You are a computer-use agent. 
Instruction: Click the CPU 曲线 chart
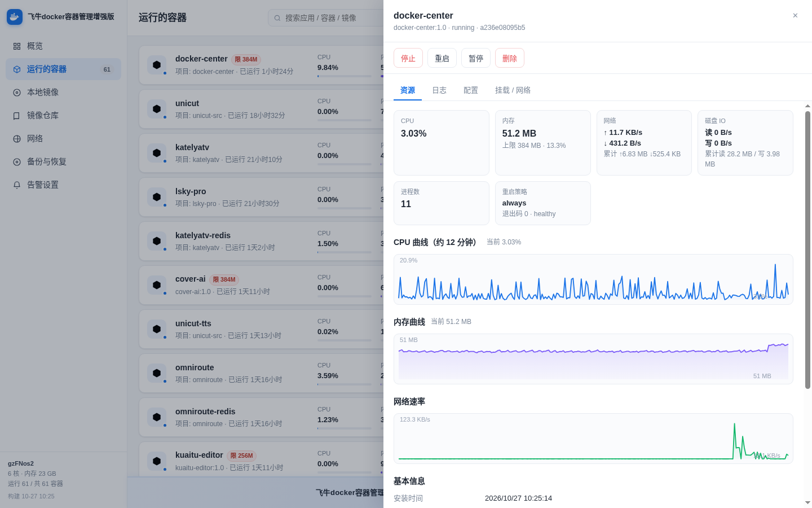[x=593, y=279]
